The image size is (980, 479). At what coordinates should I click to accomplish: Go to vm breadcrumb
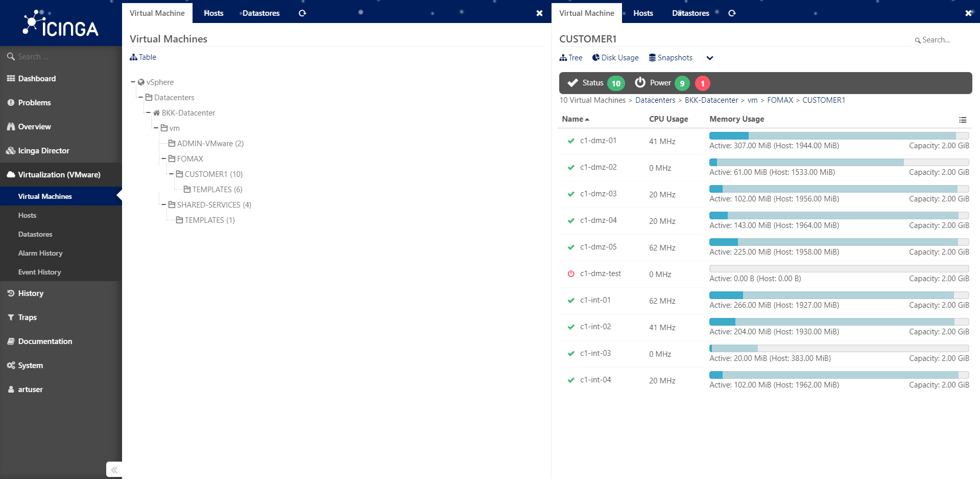click(x=753, y=100)
